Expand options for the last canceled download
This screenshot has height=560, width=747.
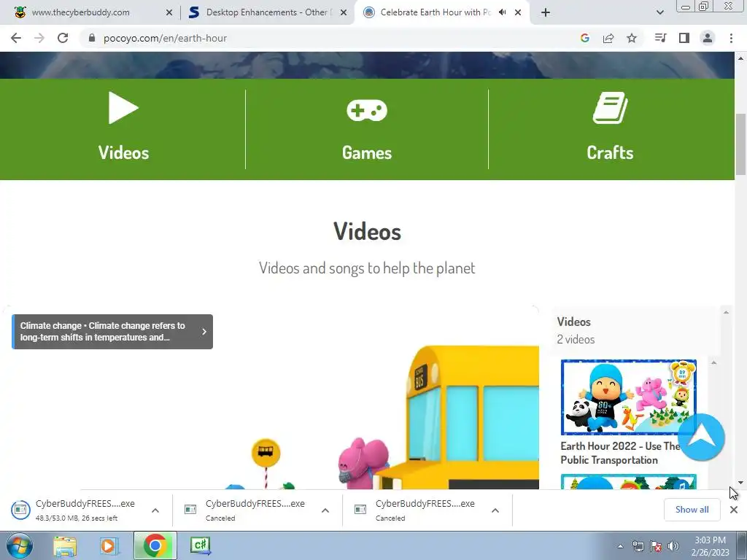point(495,510)
